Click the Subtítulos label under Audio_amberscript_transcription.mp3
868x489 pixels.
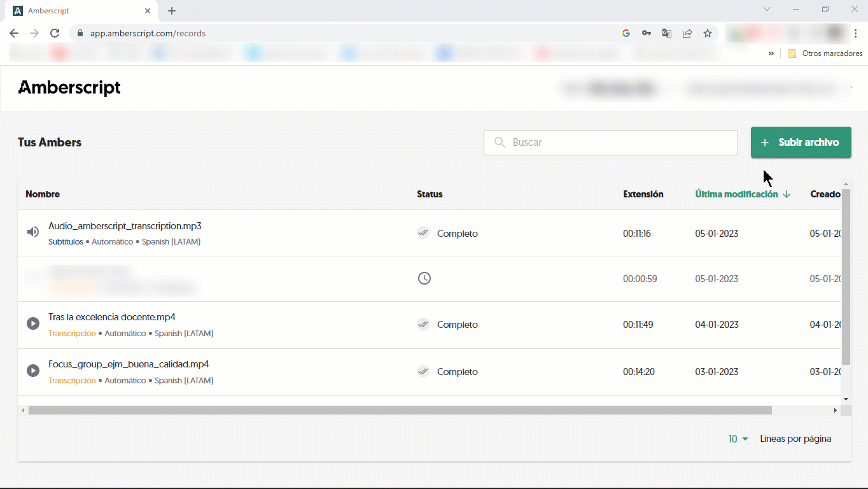pos(66,242)
